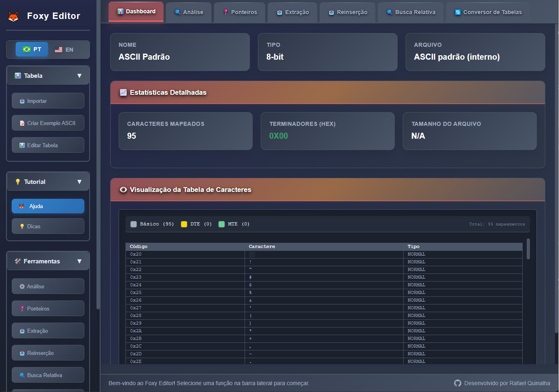
Task: Collapse the Tabela sidebar section
Action: click(79, 75)
